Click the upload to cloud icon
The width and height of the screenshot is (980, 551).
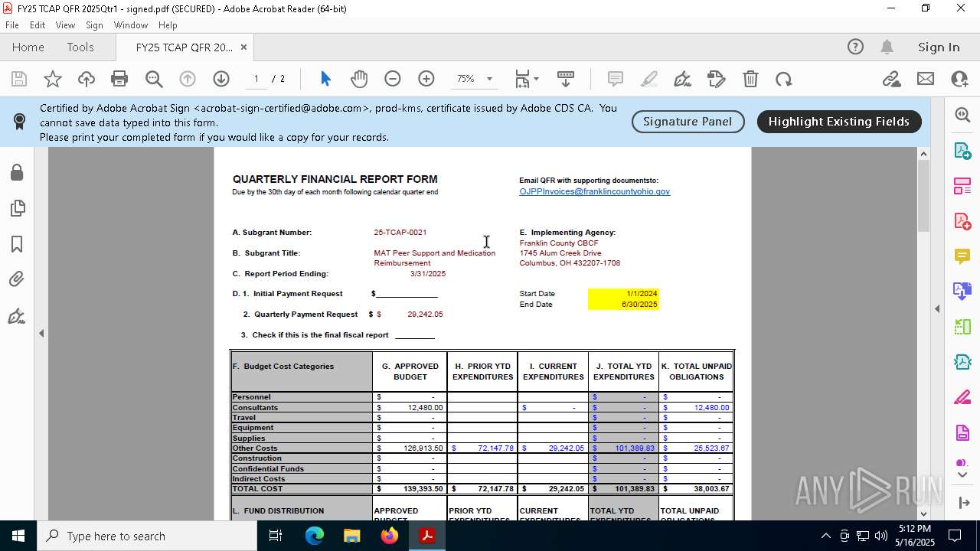pos(87,79)
